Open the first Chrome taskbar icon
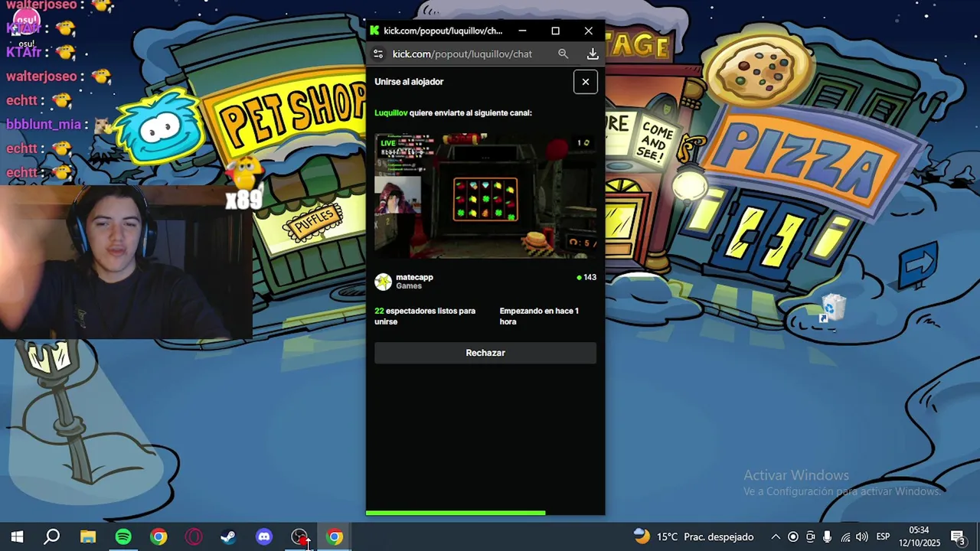The height and width of the screenshot is (551, 980). point(158,536)
